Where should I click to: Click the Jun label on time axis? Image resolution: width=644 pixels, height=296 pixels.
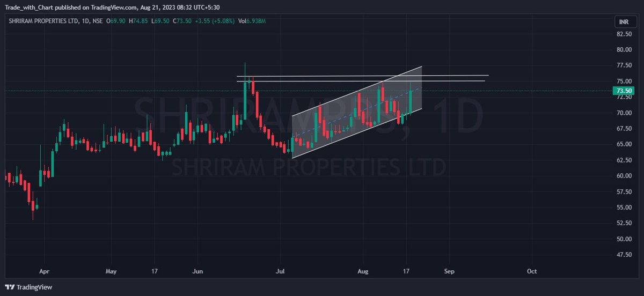(x=198, y=271)
